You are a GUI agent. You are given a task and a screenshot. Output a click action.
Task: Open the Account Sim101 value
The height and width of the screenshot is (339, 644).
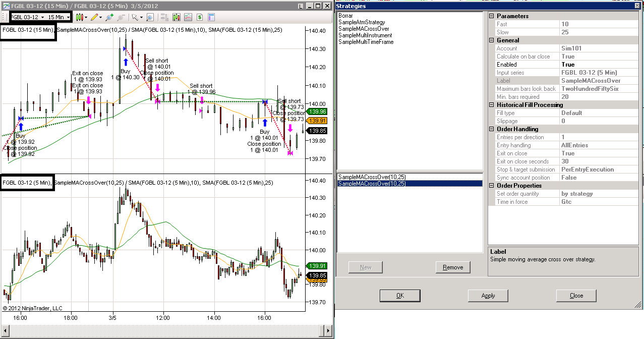pyautogui.click(x=599, y=48)
